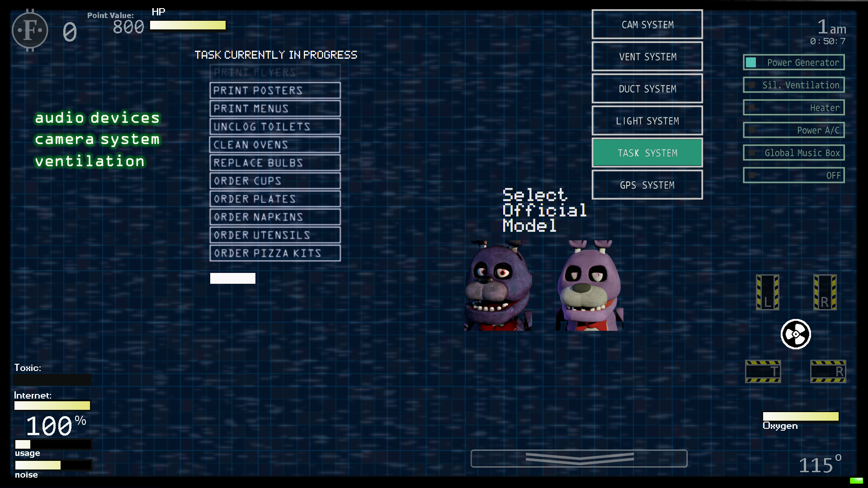The width and height of the screenshot is (868, 488).
Task: Click the UNCLOG TOILETS task button
Action: click(275, 127)
